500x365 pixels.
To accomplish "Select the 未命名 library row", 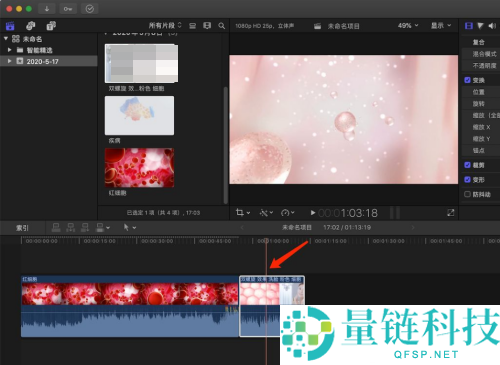I will (x=49, y=39).
